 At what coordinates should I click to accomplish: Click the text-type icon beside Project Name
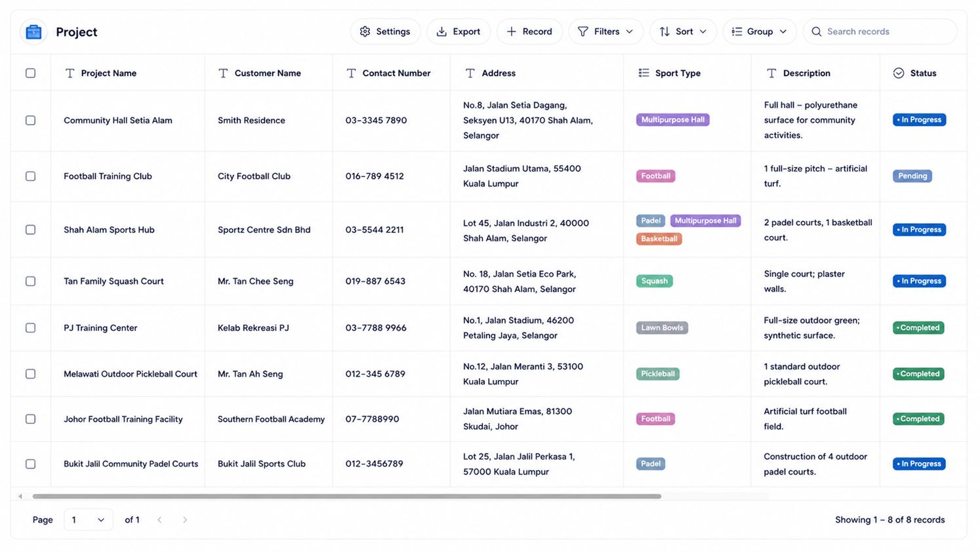[x=70, y=73]
